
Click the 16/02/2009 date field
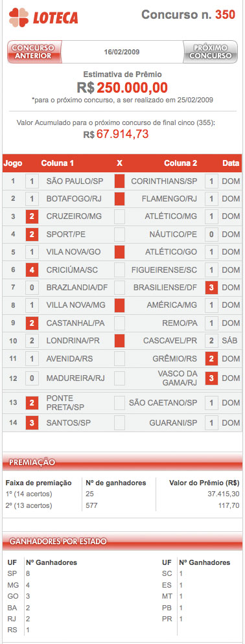point(122,52)
